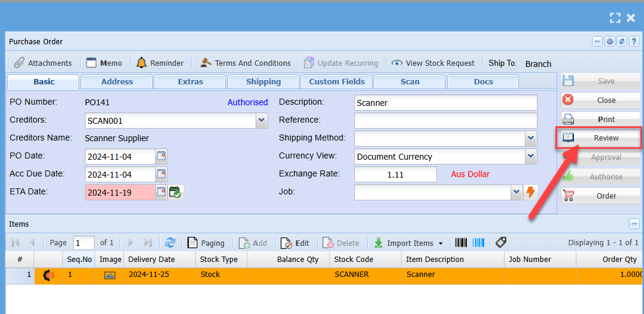644x314 pixels.
Task: Open the Currency View dropdown
Action: click(531, 157)
